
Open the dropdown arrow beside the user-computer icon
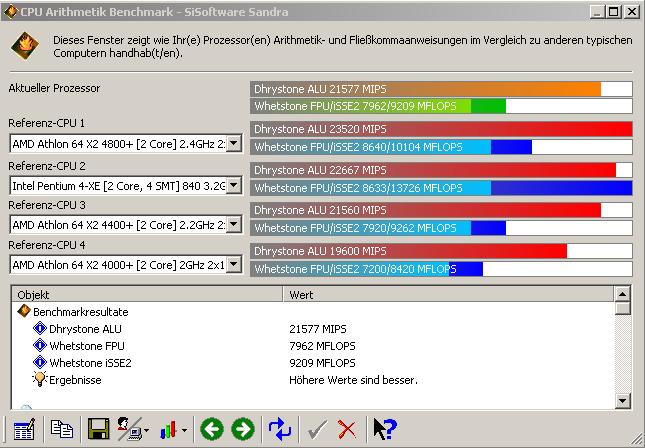pyautogui.click(x=146, y=430)
